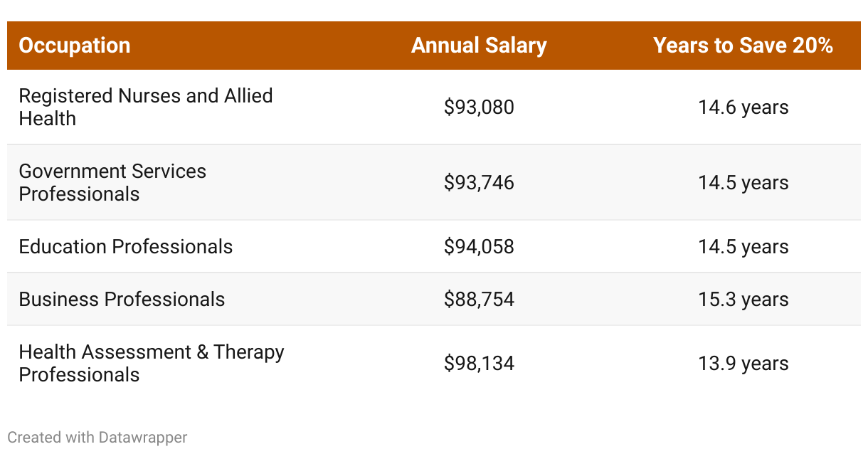The width and height of the screenshot is (868, 454).
Task: Click the Years to Save 20% header
Action: [x=743, y=46]
